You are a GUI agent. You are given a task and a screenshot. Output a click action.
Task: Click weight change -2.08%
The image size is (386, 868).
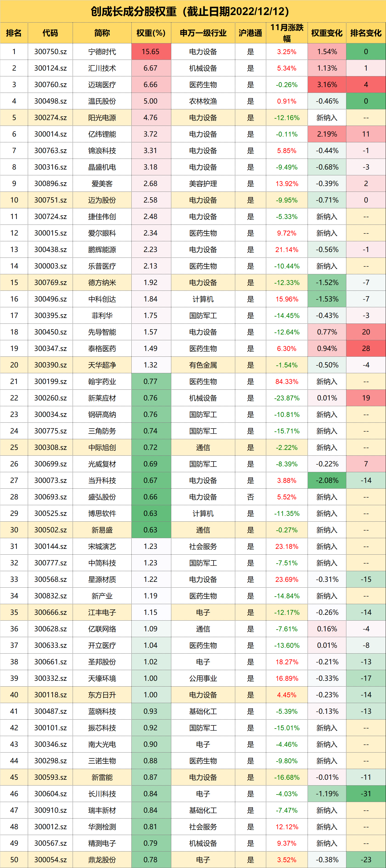pyautogui.click(x=327, y=481)
